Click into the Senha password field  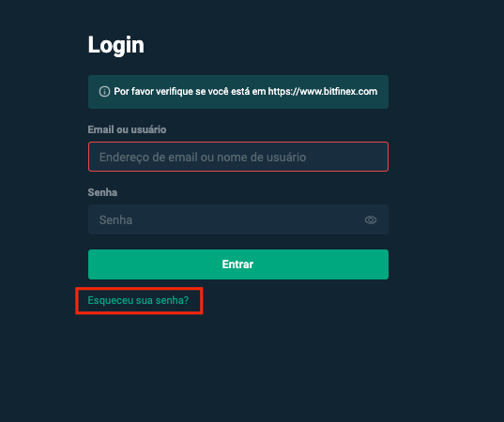(238, 219)
